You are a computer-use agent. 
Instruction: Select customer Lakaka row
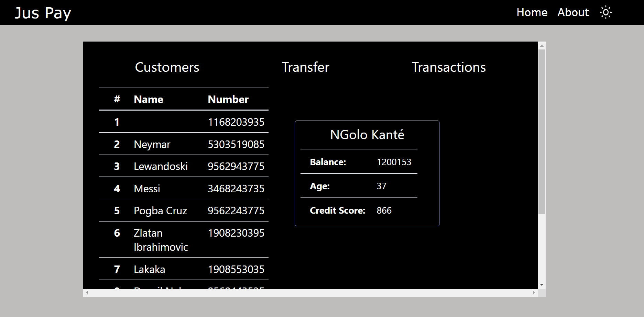[184, 269]
